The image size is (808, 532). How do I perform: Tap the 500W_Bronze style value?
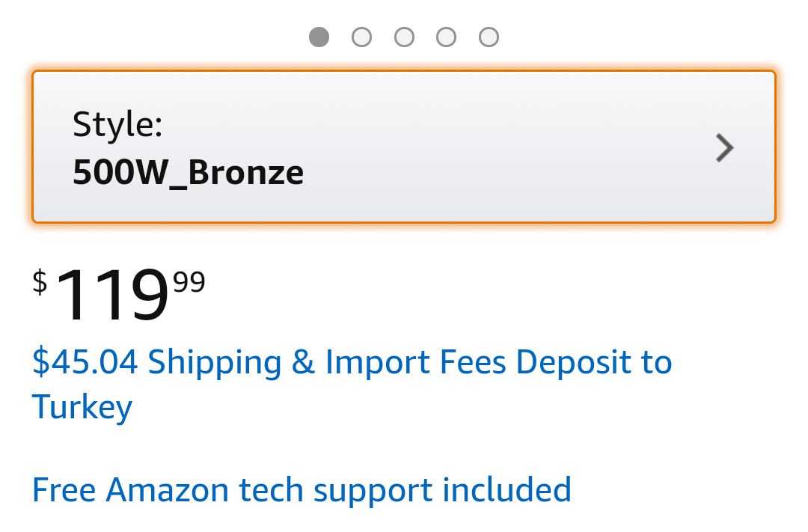[x=188, y=173]
